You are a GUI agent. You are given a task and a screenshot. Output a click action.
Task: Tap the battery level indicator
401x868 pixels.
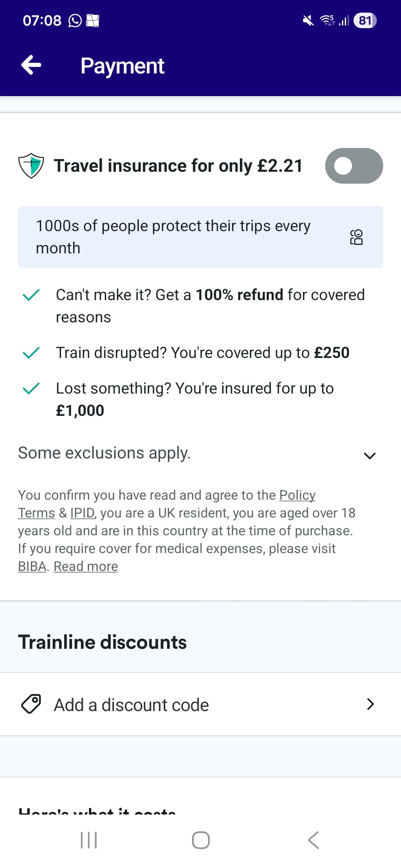coord(365,20)
